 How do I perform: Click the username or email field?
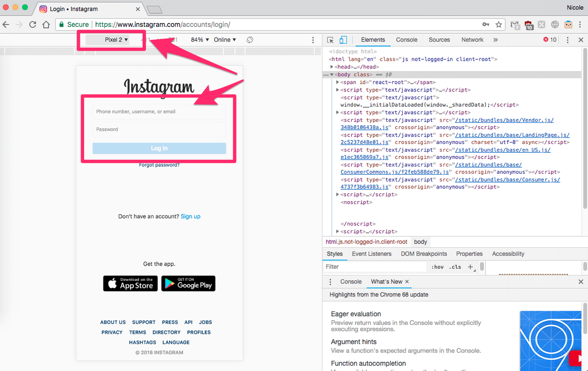tap(159, 112)
